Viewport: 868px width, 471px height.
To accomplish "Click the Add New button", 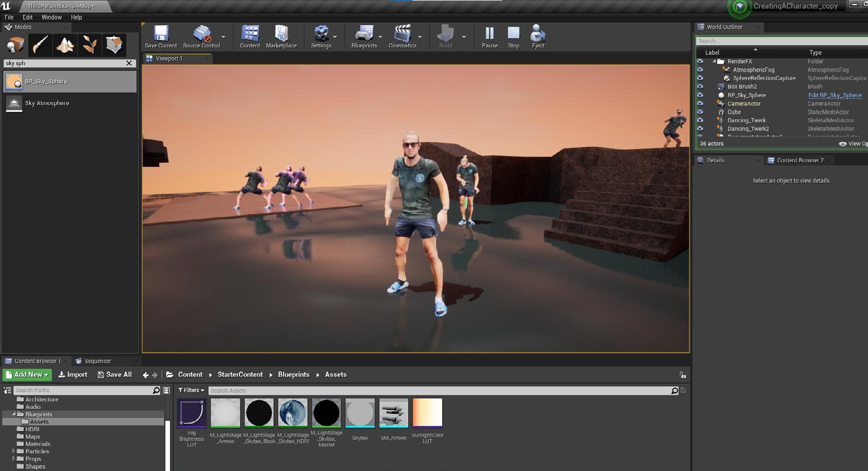I will (27, 375).
